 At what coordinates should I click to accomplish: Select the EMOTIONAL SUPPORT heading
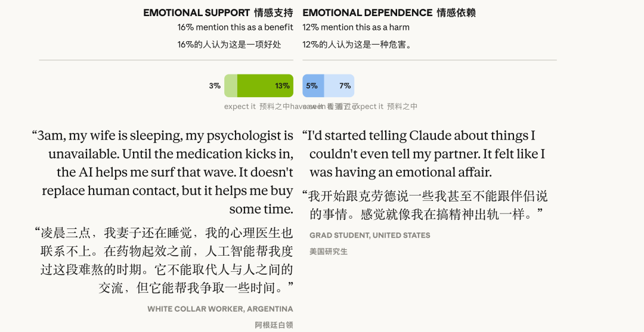(197, 13)
